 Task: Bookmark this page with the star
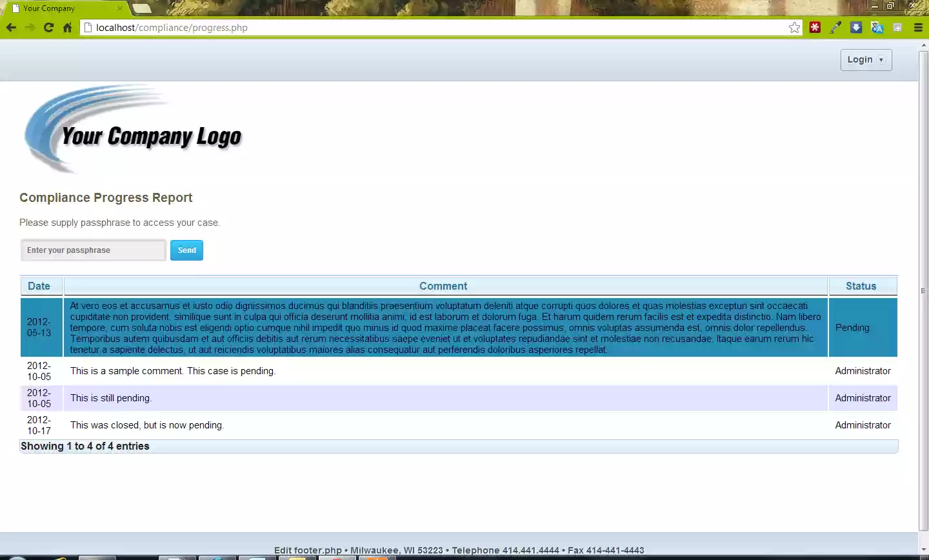coord(794,27)
